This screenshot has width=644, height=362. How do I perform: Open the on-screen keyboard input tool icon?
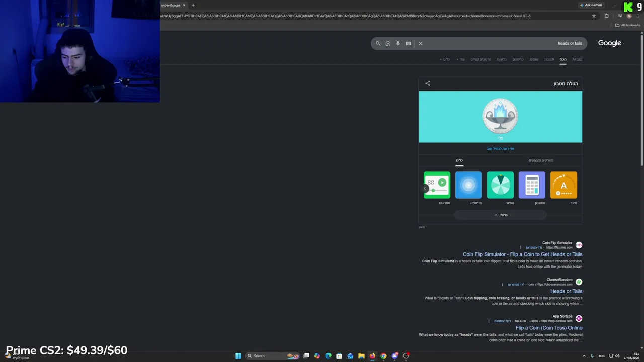pos(408,43)
